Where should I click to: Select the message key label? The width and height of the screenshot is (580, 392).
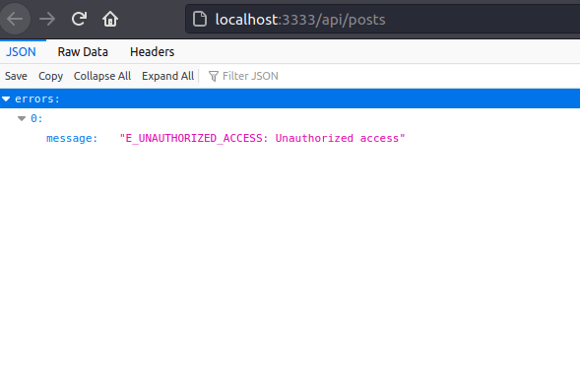coord(72,138)
